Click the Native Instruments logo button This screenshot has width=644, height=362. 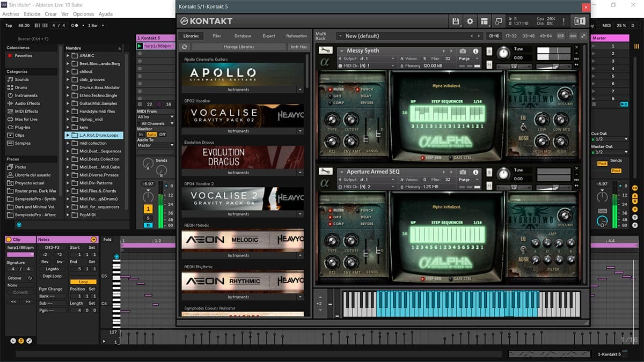580,21
